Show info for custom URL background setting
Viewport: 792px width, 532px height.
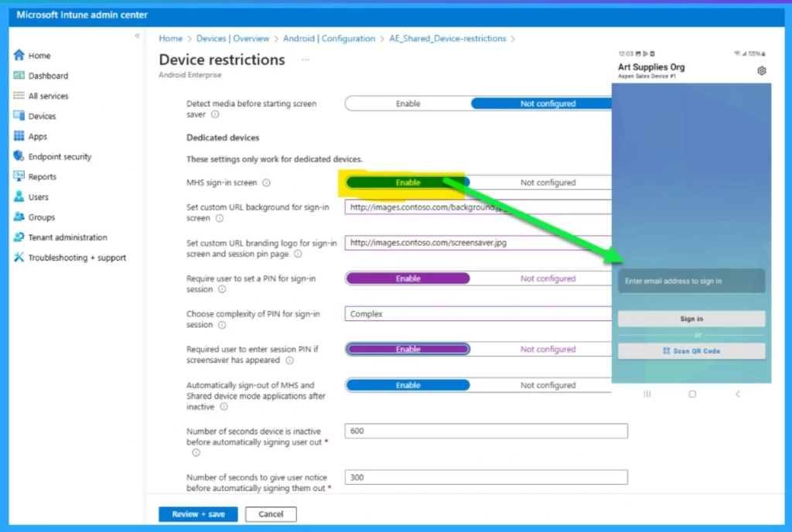(x=220, y=219)
